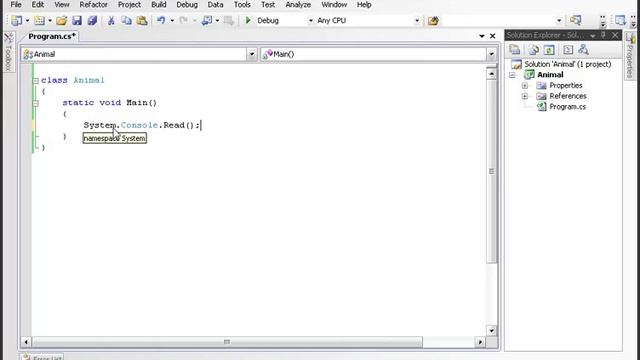
Task: Click the Add New Item toolbar icon
Action: 39,20
